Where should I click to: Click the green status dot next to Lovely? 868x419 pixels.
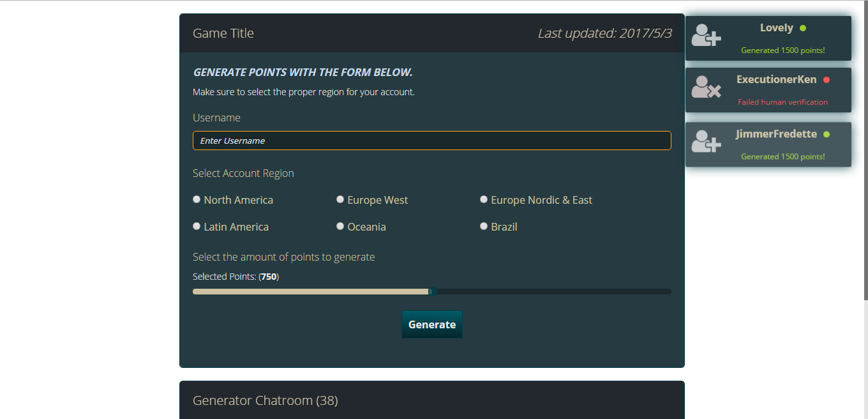[x=803, y=28]
